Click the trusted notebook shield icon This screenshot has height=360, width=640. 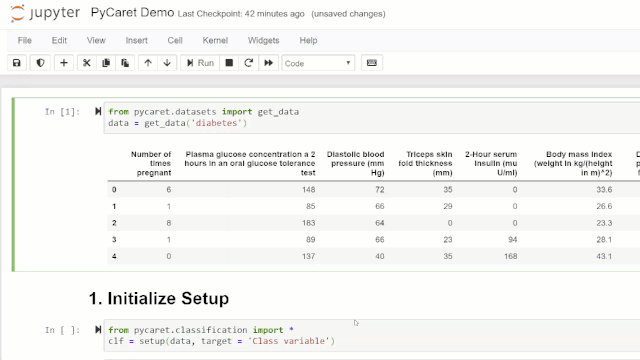point(40,63)
